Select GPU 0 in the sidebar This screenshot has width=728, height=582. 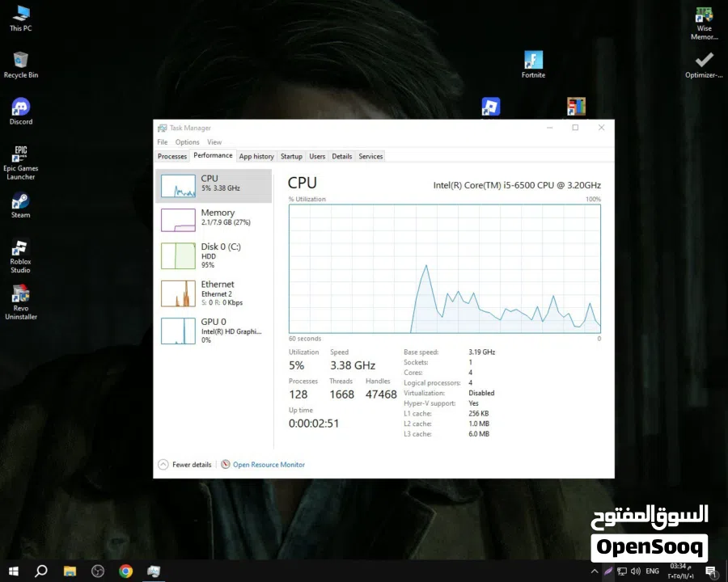[214, 330]
